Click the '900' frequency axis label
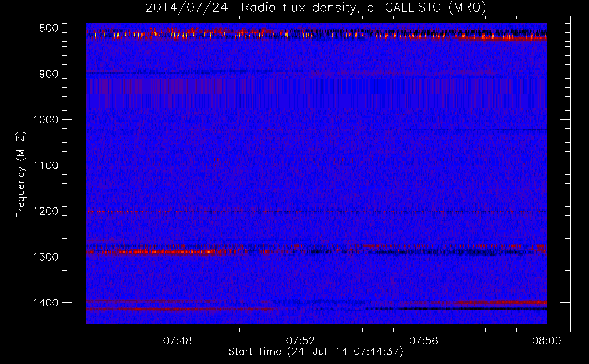The height and width of the screenshot is (364, 589). (48, 74)
